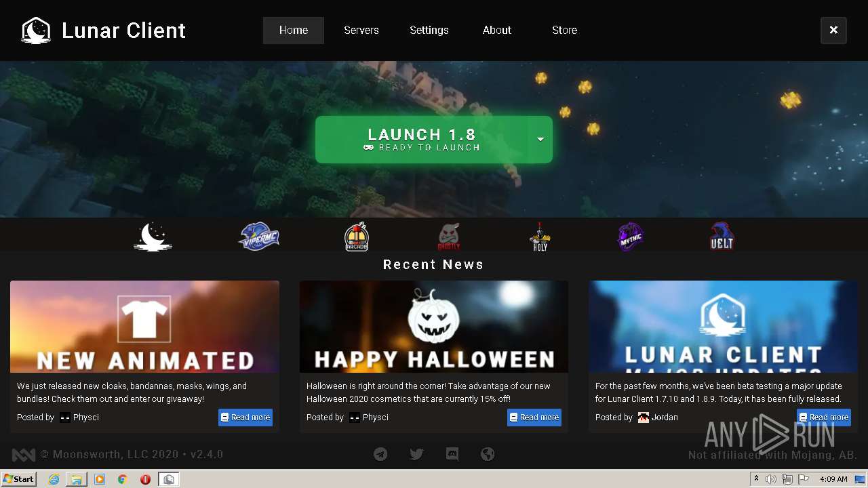Select the Lunar moon server icon

[153, 237]
